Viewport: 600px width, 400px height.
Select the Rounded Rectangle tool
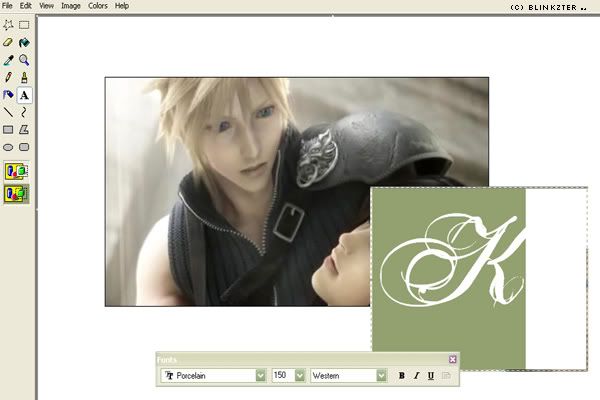24,147
